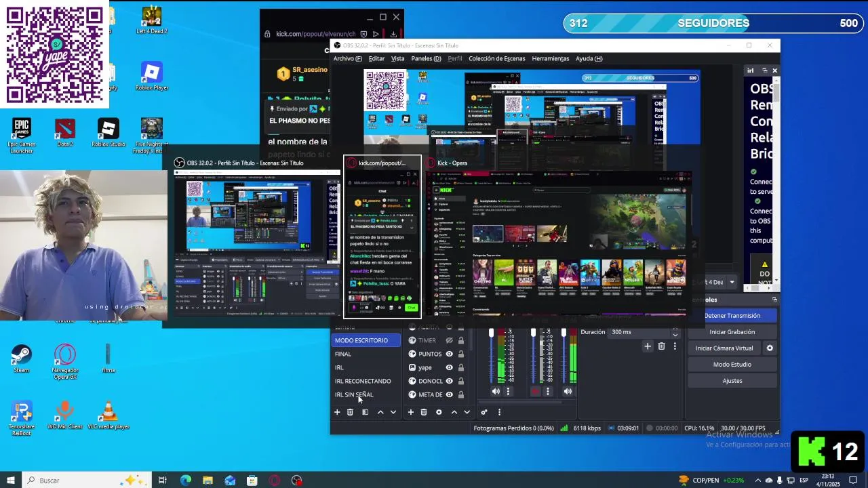868x488 pixels.
Task: Open Editar menu in OBS
Action: [376, 58]
